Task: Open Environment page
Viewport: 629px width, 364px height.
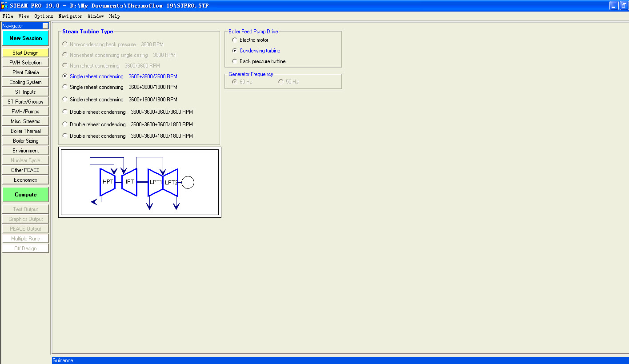Action: [x=25, y=151]
